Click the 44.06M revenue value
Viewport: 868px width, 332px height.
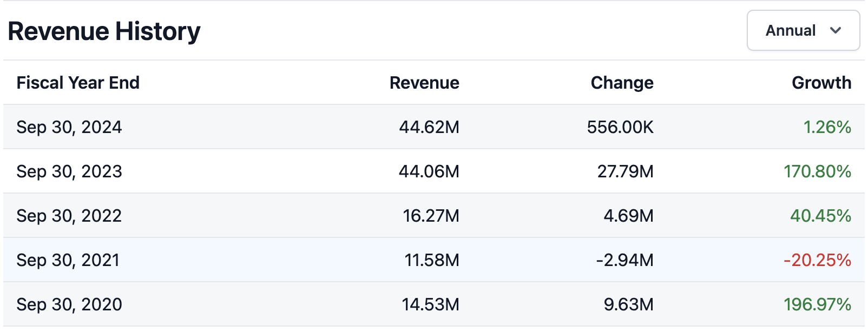(x=429, y=171)
